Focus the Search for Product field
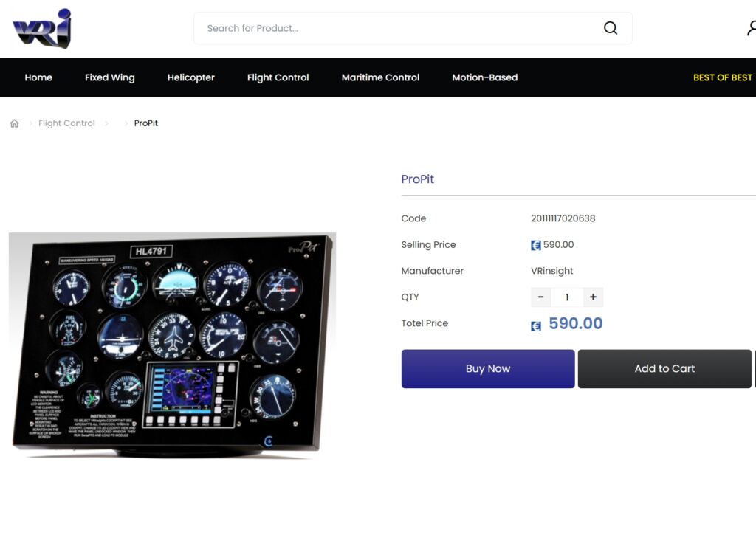The height and width of the screenshot is (538, 756). point(399,28)
